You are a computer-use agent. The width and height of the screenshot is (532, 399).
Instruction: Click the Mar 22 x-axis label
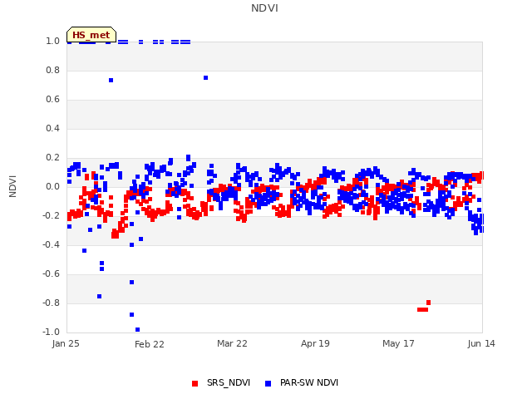pyautogui.click(x=232, y=343)
